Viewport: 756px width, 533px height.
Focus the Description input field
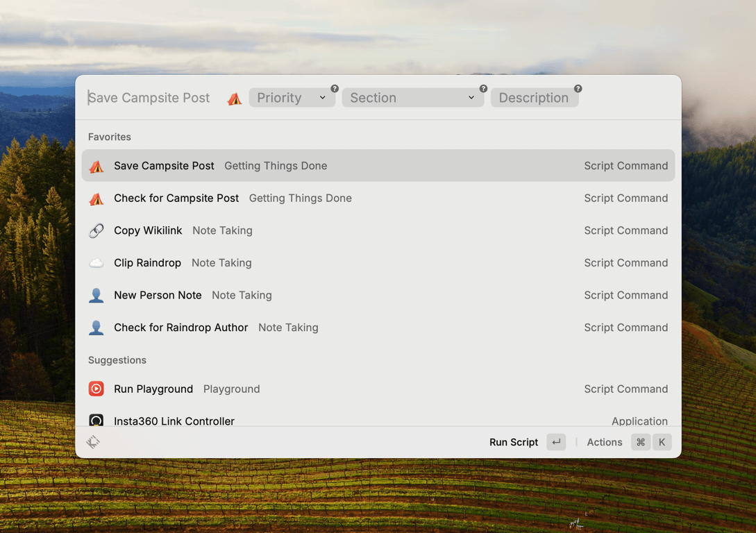pos(535,98)
